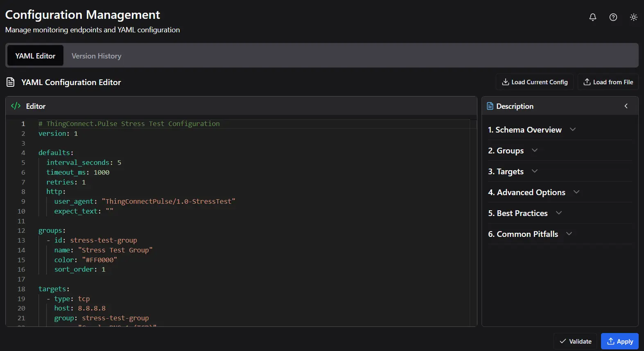Collapse the Description panel with arrow icon
The width and height of the screenshot is (644, 351).
tap(626, 106)
